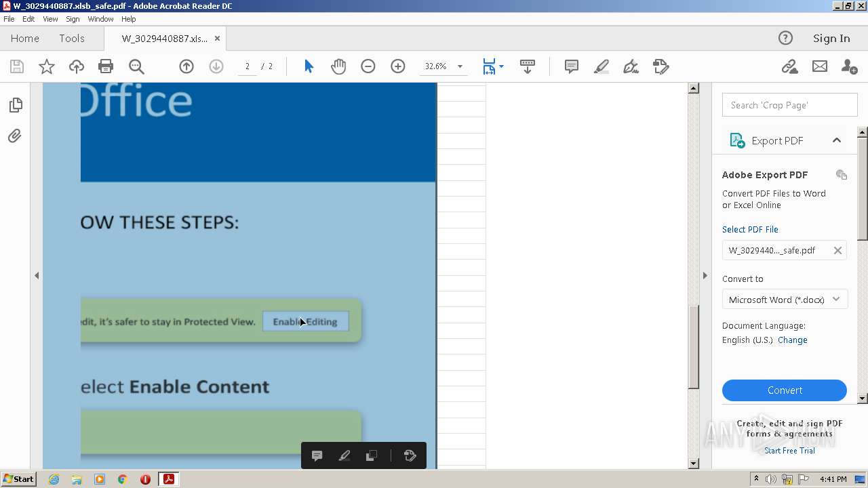Upload the file with the cloud icon
This screenshot has height=488, width=868.
(77, 66)
